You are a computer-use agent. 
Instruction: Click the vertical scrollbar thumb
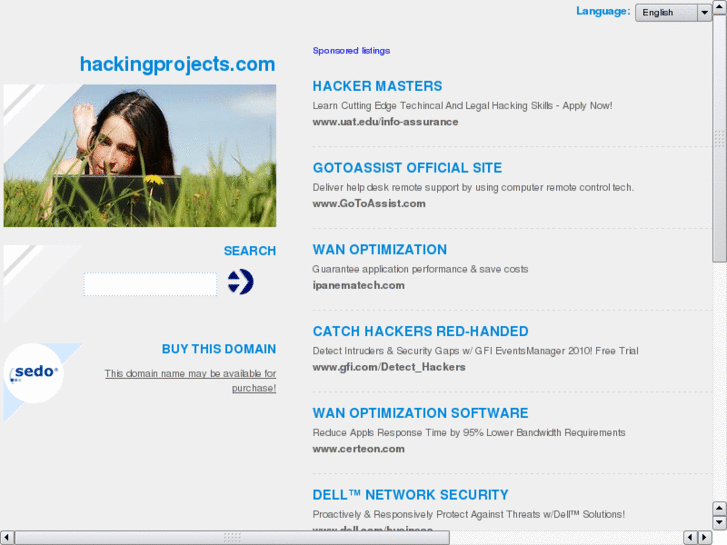(720, 138)
